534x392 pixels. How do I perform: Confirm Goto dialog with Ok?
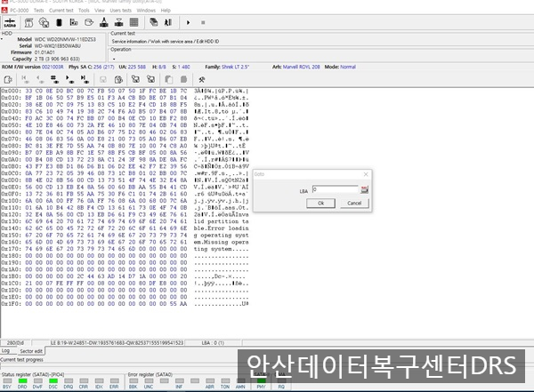[320, 204]
